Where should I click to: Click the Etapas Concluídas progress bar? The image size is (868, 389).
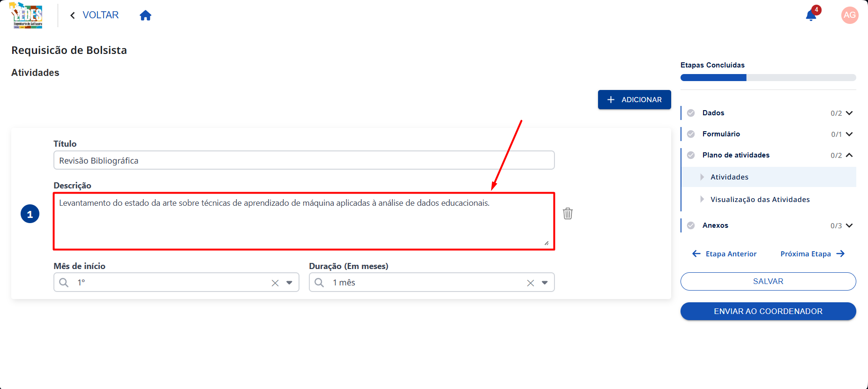[x=768, y=78]
